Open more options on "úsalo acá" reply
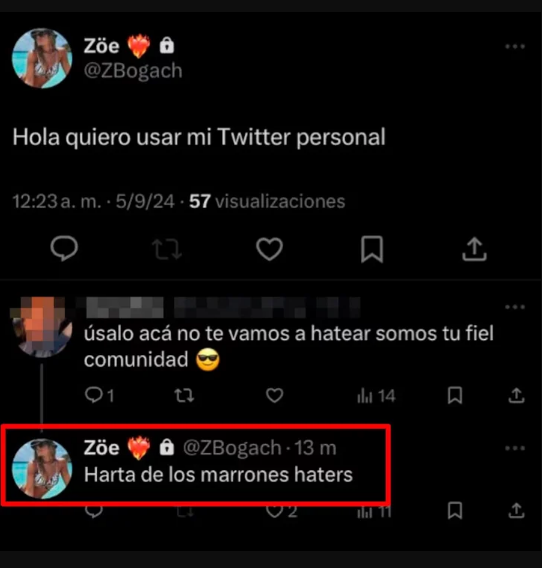The image size is (542, 568). tap(515, 307)
